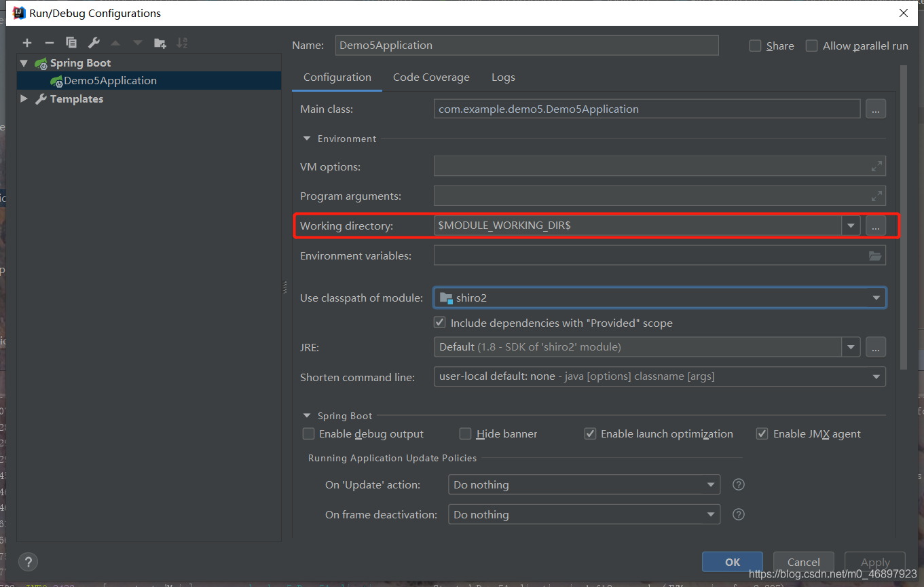
Task: Toggle Allow parallel run checkbox
Action: pos(811,46)
